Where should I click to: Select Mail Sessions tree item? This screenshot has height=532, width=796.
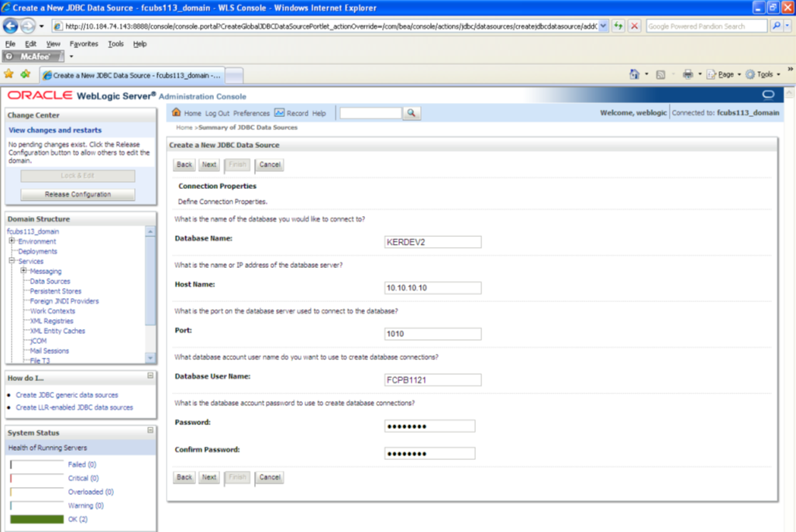tap(49, 351)
